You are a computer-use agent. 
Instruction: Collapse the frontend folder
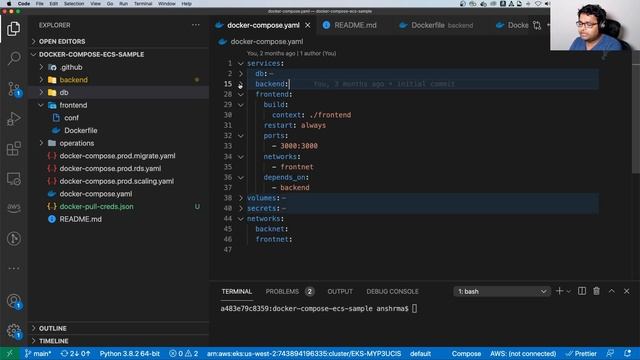tap(73, 105)
